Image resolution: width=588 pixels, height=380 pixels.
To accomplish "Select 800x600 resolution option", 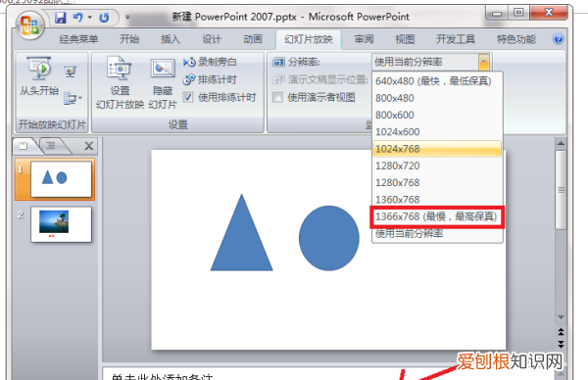I will (x=437, y=115).
